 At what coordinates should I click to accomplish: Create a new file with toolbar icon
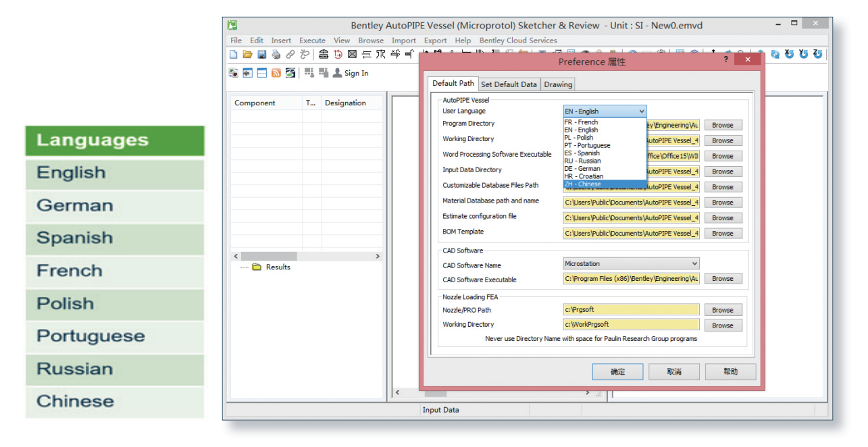click(234, 54)
